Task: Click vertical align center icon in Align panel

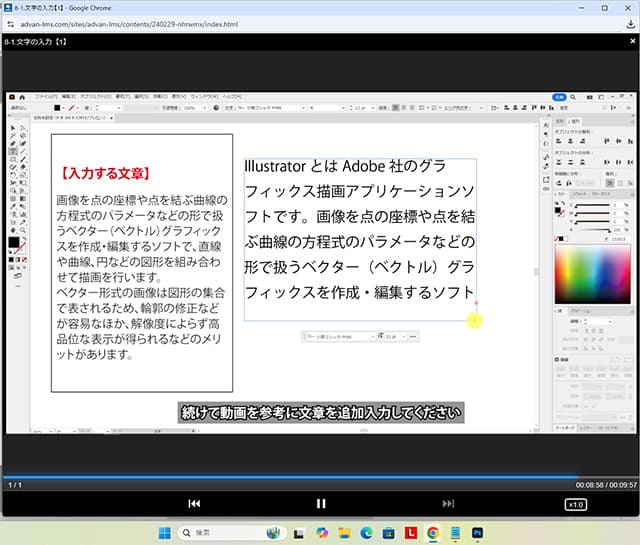Action: click(619, 141)
